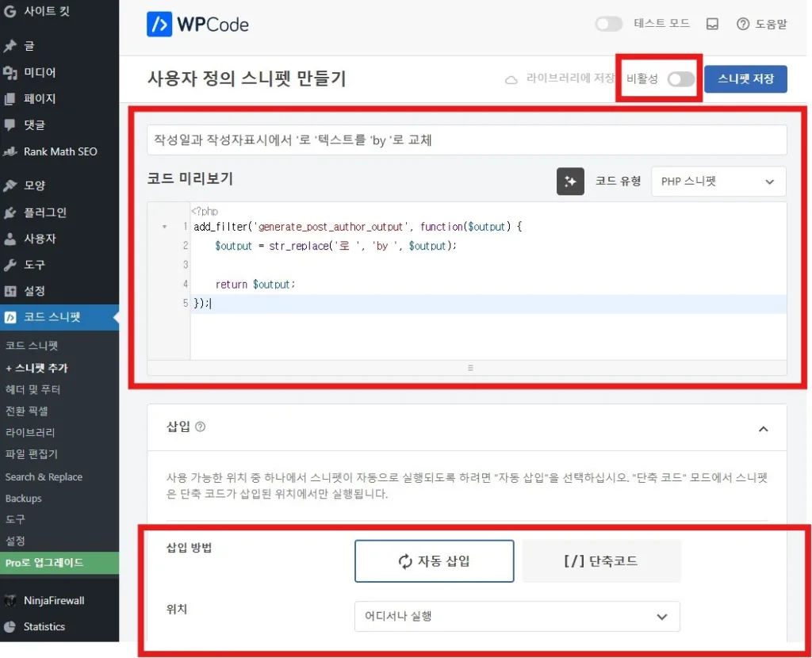This screenshot has height=658, width=812.
Task: Fold code at line 1 arrow
Action: pos(165,227)
